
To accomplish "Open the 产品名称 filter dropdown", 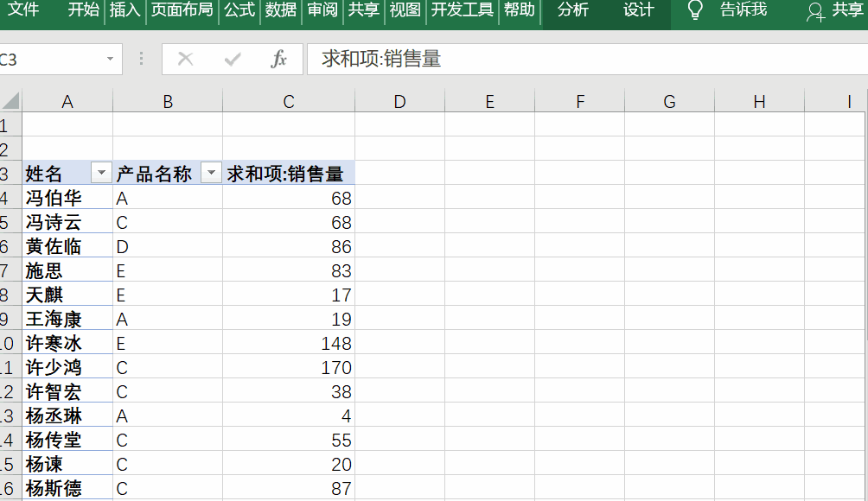I will pos(211,173).
